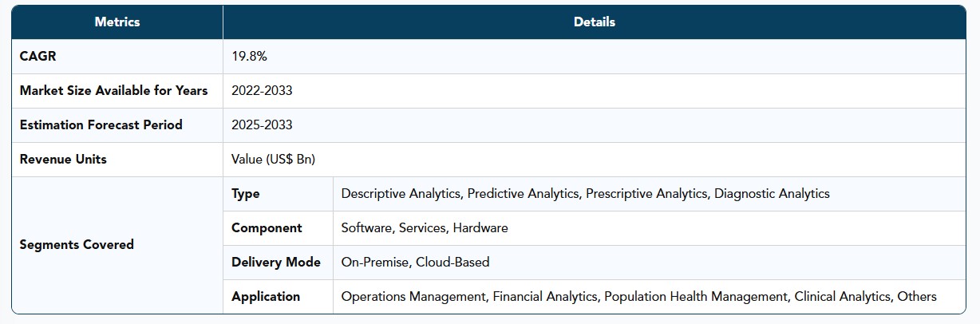This screenshot has height=324, width=980.
Task: Click the Metrics column header
Action: [x=117, y=22]
